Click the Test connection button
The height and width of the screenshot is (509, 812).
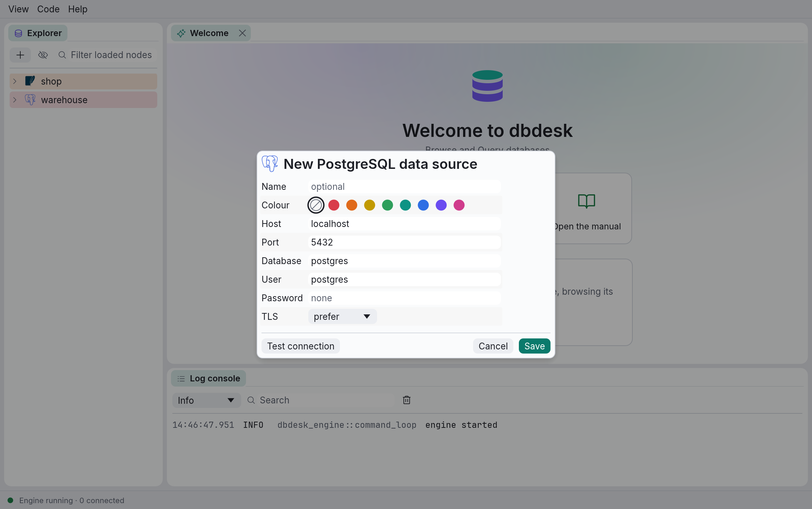click(301, 346)
